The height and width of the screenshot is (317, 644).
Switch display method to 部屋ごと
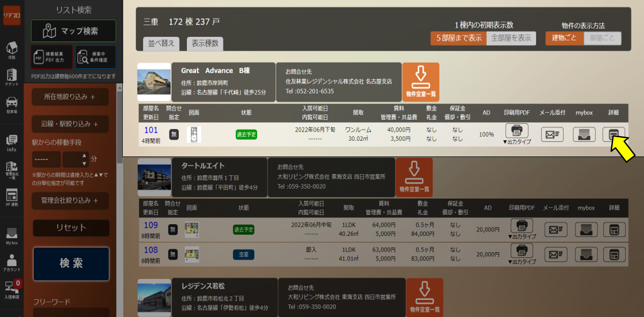[602, 38]
